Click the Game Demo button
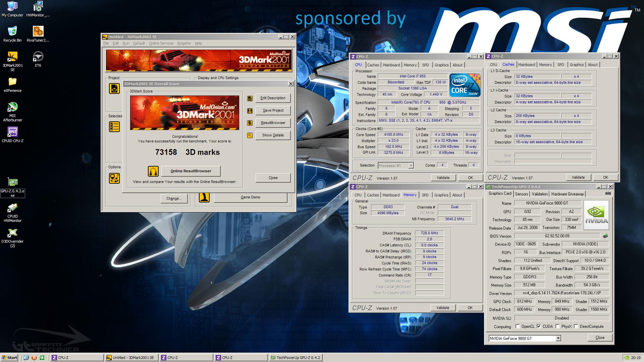Image resolution: width=644 pixels, height=362 pixels. coord(251,197)
